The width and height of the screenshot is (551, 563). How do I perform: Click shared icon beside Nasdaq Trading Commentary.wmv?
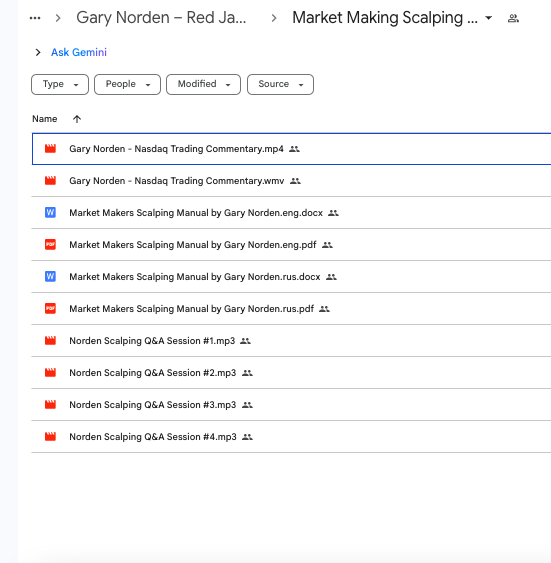295,181
